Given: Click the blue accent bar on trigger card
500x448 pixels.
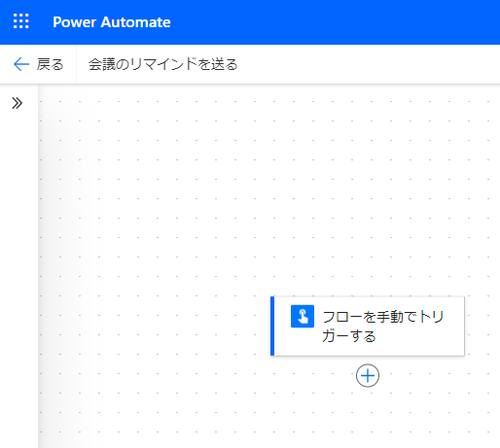Looking at the screenshot, I should 272,326.
